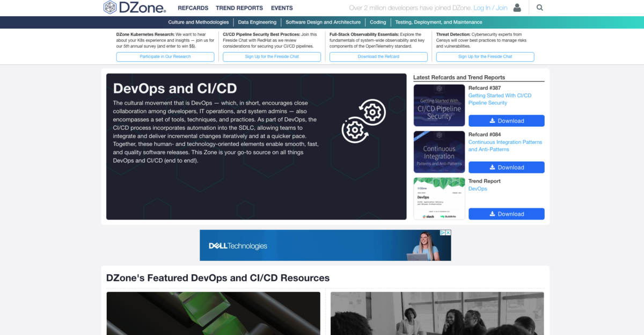
Task: Click the DZone logo
Action: coord(133,8)
